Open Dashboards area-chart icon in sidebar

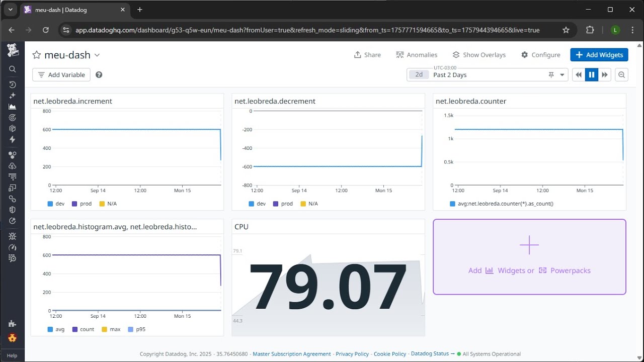[13, 107]
